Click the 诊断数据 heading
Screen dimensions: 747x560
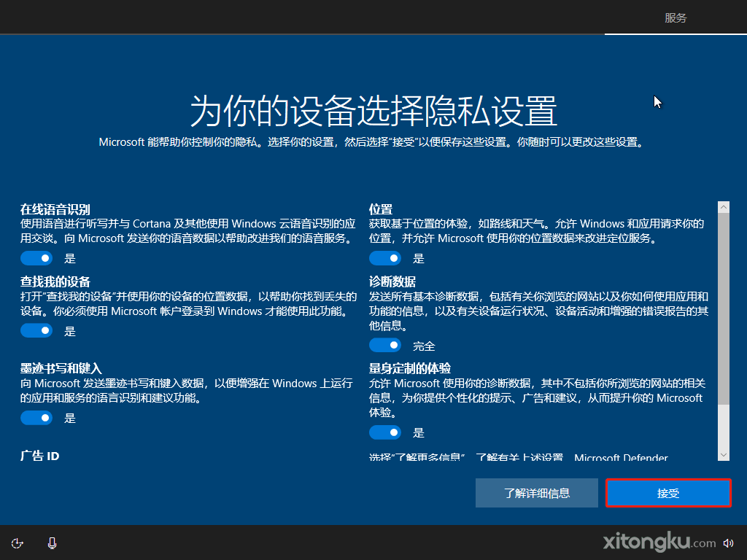click(x=392, y=281)
